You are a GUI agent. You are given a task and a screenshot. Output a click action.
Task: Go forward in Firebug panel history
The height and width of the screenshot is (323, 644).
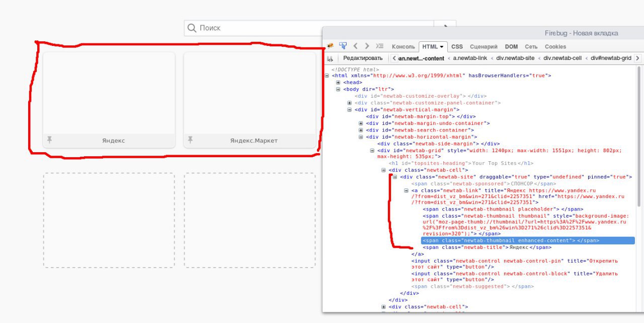(x=367, y=46)
